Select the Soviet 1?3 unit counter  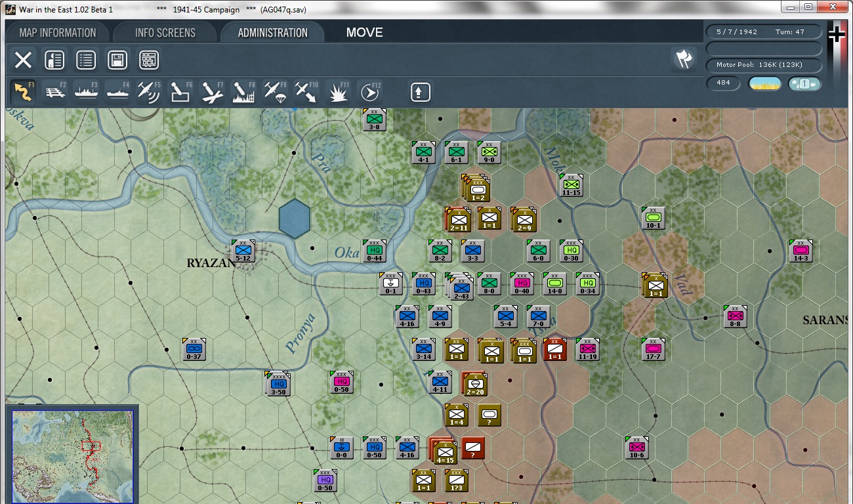coord(457,480)
